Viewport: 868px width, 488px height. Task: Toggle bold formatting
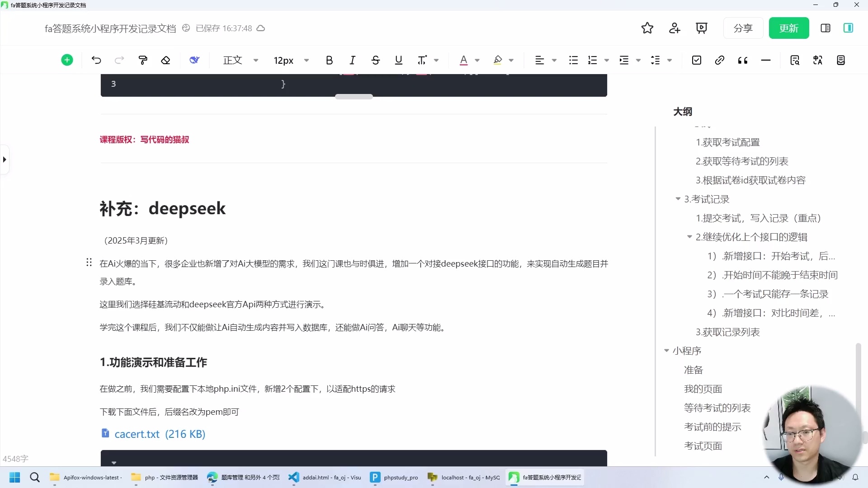(329, 60)
